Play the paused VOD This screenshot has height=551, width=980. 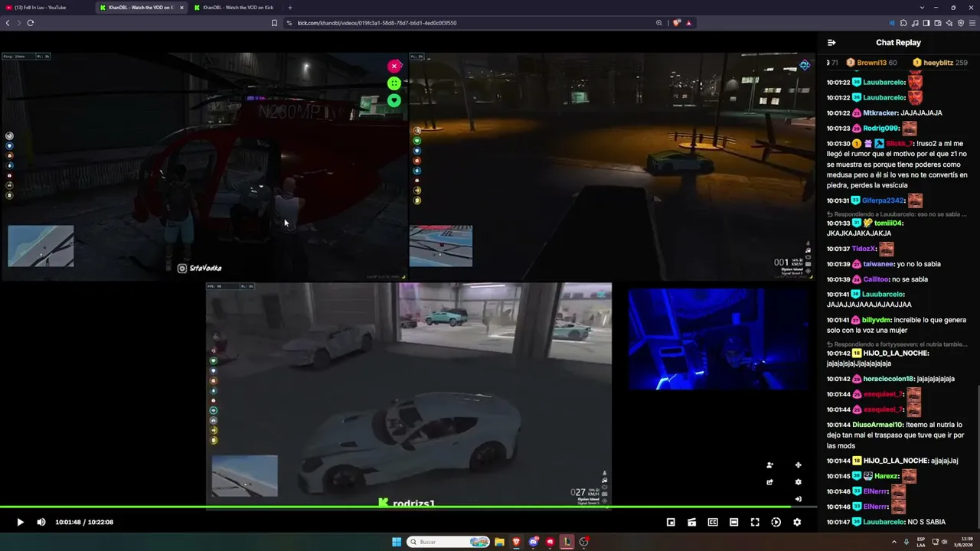coord(20,522)
